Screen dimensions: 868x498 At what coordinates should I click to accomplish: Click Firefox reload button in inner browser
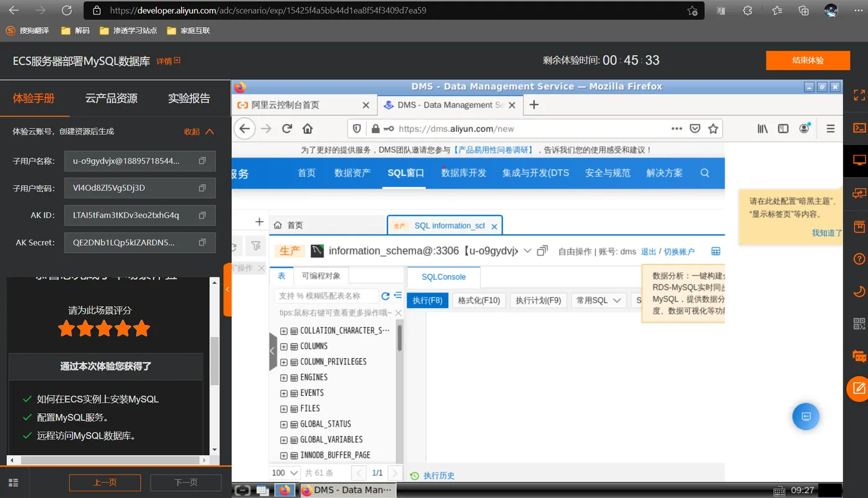tap(286, 129)
